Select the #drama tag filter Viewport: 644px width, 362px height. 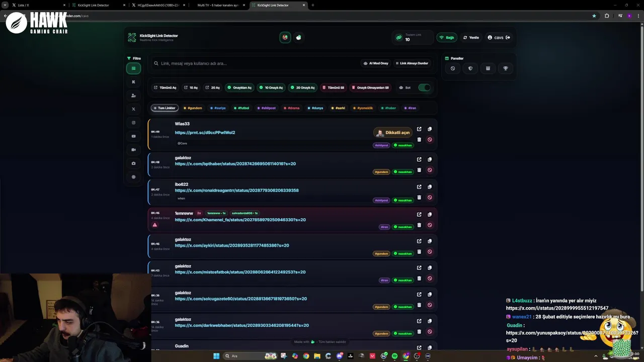pos(292,108)
